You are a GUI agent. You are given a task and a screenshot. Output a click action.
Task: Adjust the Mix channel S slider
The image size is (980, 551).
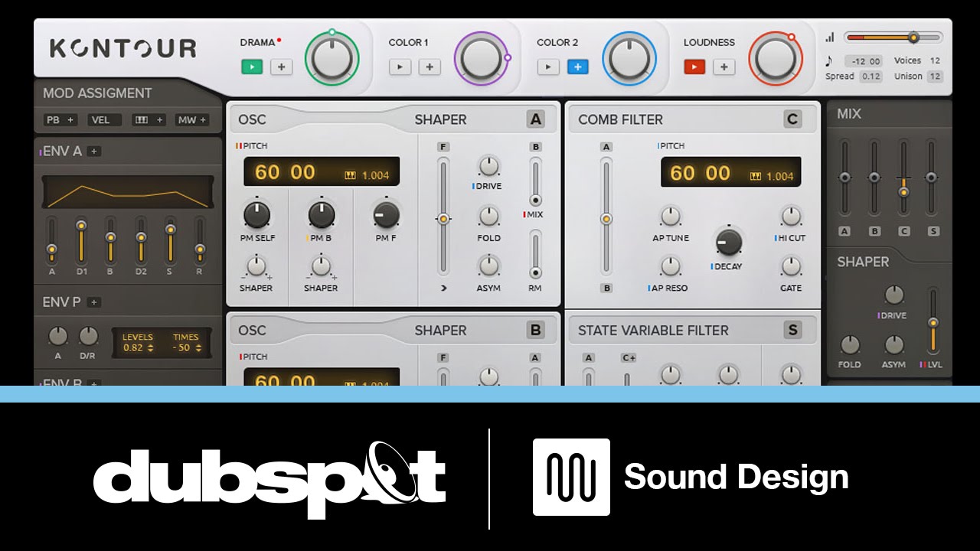point(932,178)
